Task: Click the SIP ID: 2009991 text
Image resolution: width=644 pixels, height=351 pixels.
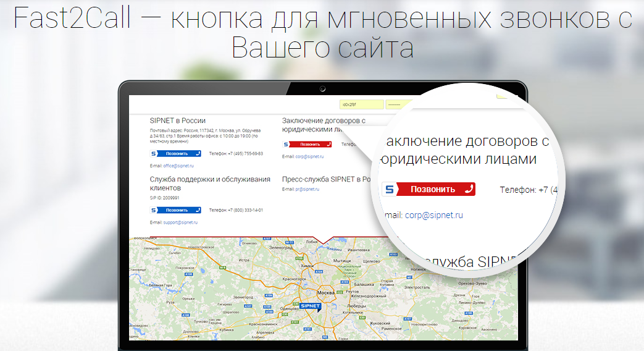Action: click(x=164, y=198)
